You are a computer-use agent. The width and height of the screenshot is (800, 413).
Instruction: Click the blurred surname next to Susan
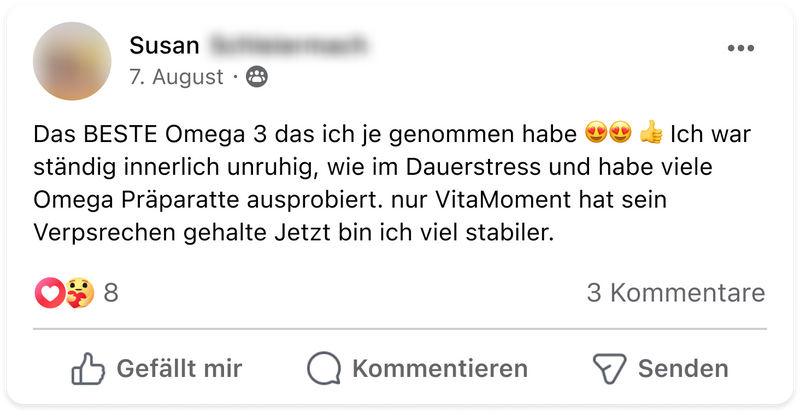coord(289,45)
